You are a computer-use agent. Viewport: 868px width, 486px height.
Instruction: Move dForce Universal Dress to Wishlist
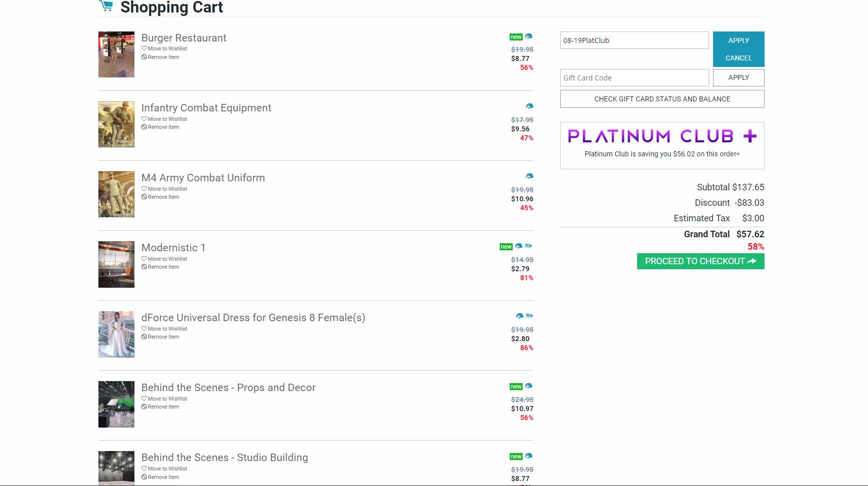(x=167, y=329)
